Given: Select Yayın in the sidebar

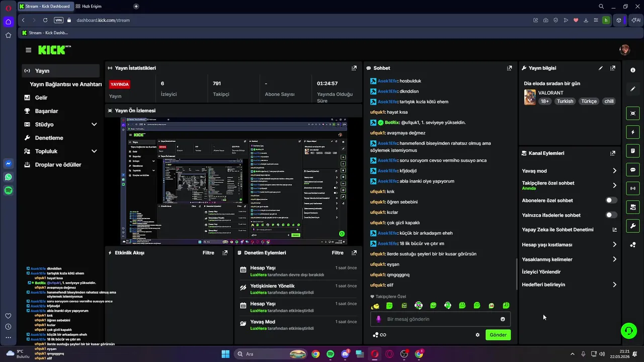Looking at the screenshot, I should pos(61,71).
